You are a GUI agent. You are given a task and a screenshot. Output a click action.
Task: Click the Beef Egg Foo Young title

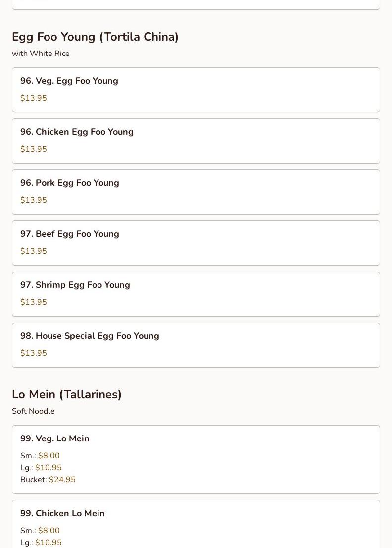pos(70,234)
